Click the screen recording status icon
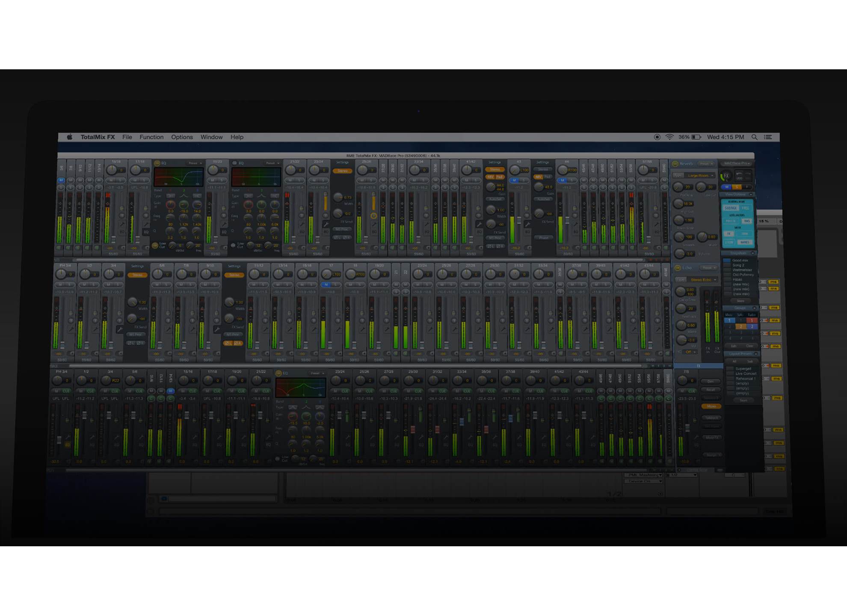This screenshot has width=847, height=616. 657,137
